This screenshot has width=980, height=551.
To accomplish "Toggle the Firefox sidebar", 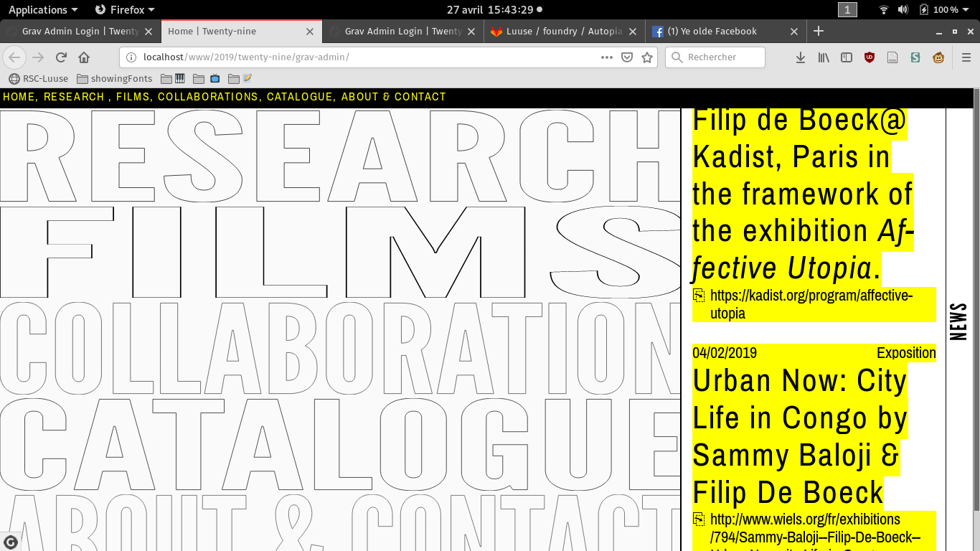I will pyautogui.click(x=847, y=57).
